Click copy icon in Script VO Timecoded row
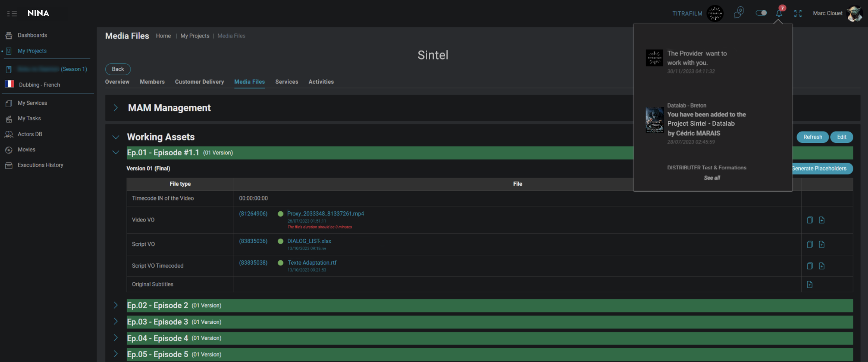Viewport: 868px width, 362px height. click(x=809, y=266)
